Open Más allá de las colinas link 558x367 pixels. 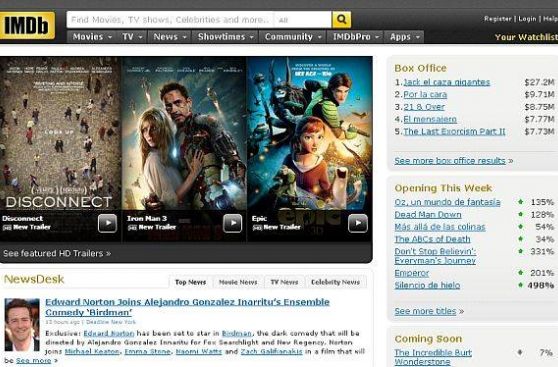[x=440, y=227]
